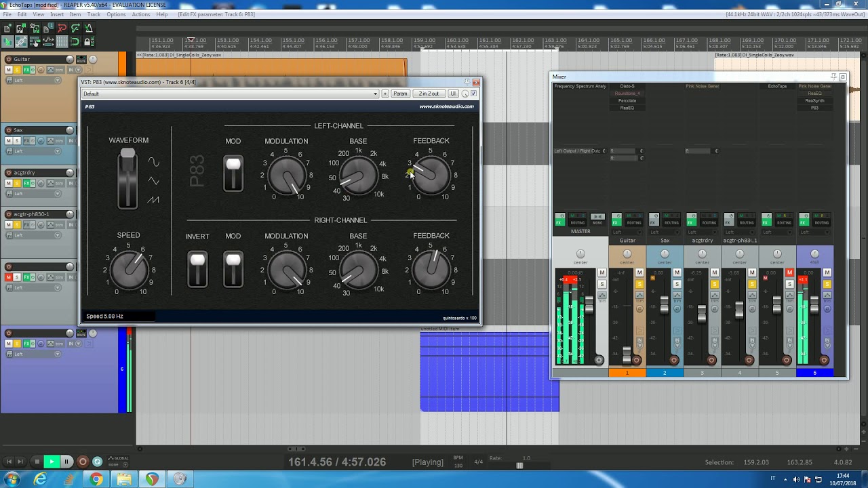Click the transport record button

tap(83, 462)
